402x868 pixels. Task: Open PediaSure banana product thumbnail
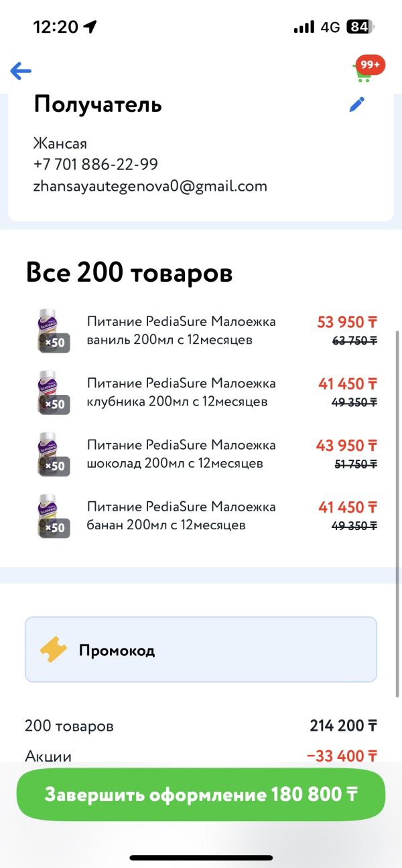[x=52, y=515]
